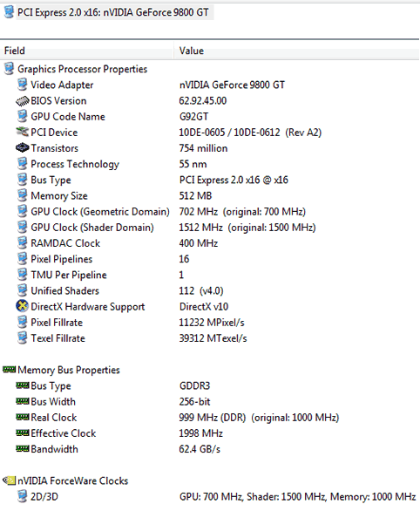420x511 pixels.
Task: Click the BIOS Version chip icon
Action: (22, 100)
